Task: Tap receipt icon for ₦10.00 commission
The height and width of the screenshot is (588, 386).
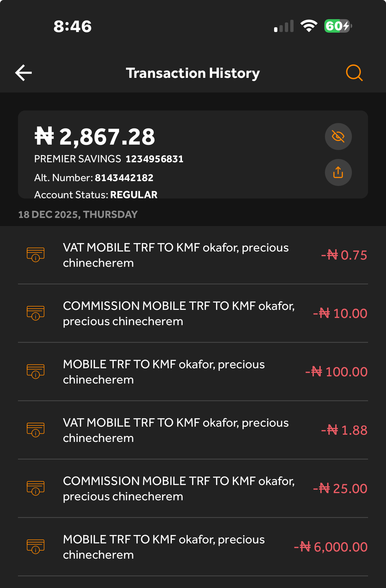Action: [x=36, y=313]
